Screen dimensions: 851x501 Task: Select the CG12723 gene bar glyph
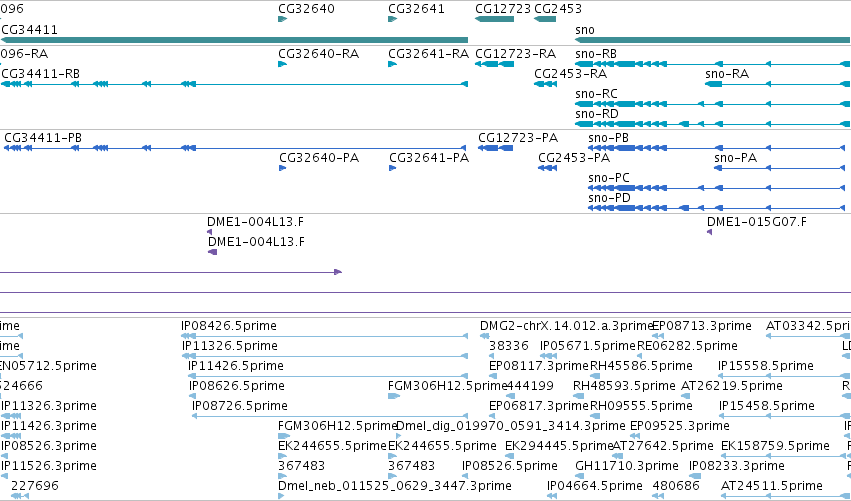point(494,20)
